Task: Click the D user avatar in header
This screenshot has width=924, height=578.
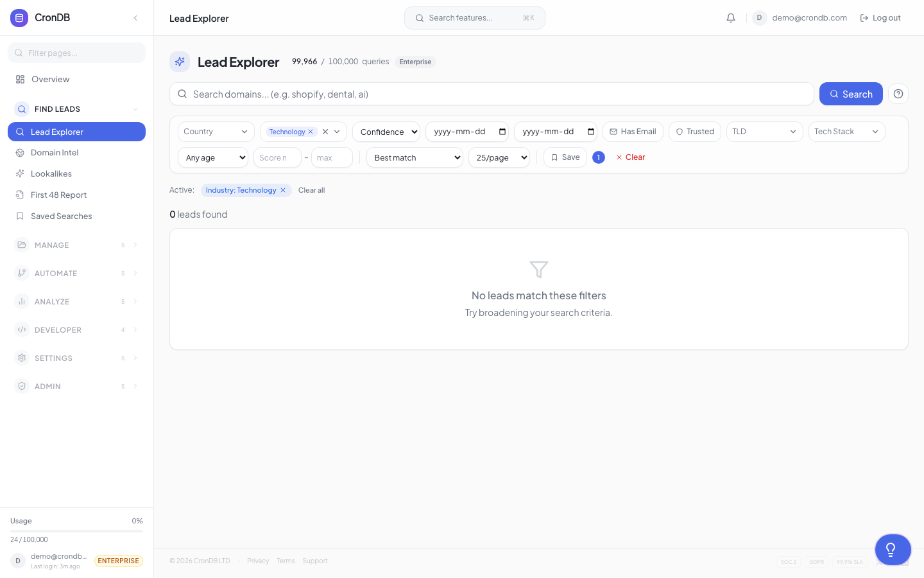Action: (x=759, y=18)
